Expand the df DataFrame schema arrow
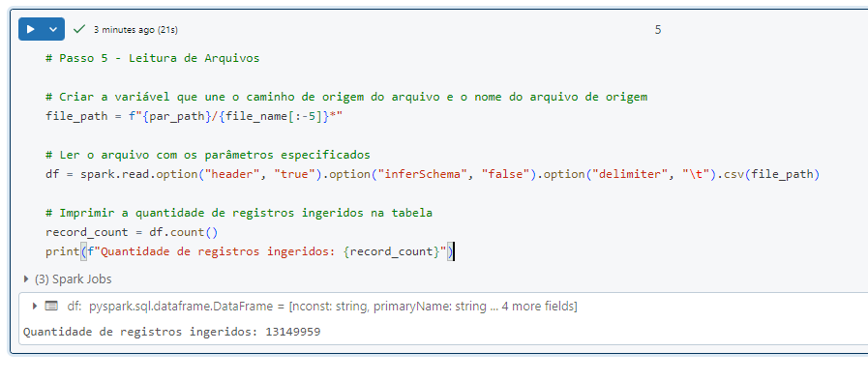Viewport: 868px width, 381px height. coord(35,306)
